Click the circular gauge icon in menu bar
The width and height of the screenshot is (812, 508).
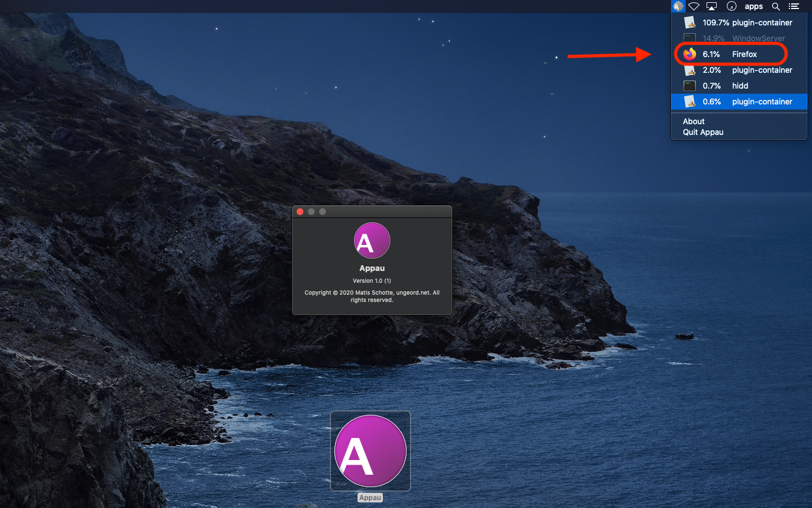(731, 6)
